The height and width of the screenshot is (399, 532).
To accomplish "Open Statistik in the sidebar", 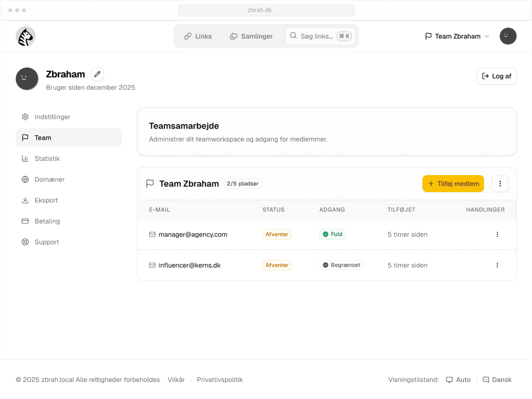I will [x=47, y=159].
